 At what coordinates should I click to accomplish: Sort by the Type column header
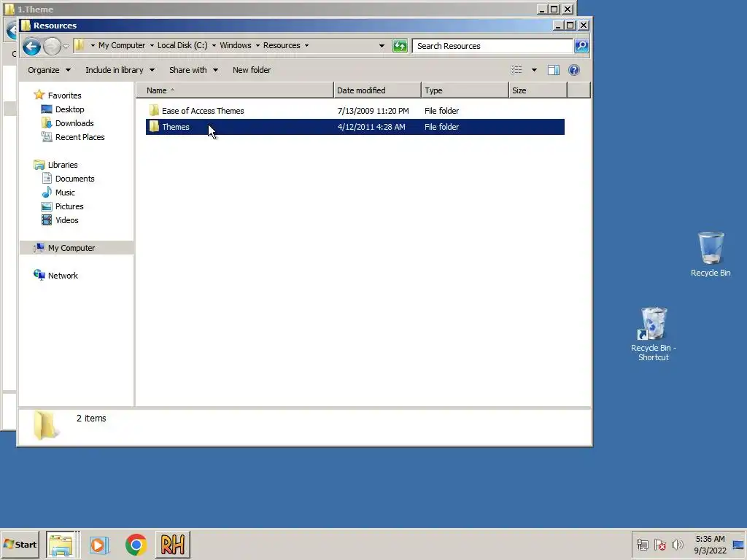tap(465, 90)
